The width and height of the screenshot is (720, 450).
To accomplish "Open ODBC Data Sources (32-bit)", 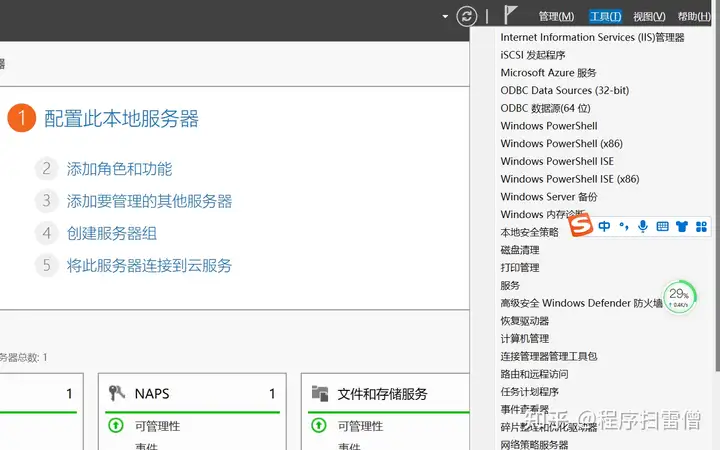I will (565, 90).
